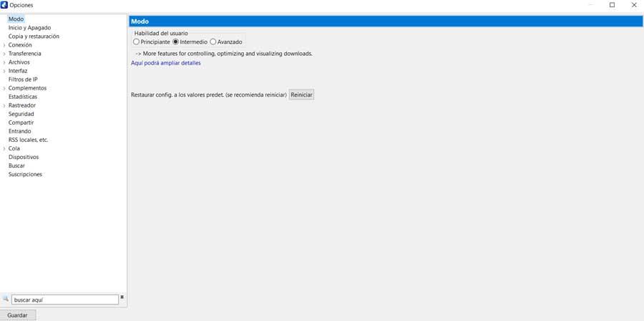
Task: Expand the Cola tree node
Action: coord(4,149)
